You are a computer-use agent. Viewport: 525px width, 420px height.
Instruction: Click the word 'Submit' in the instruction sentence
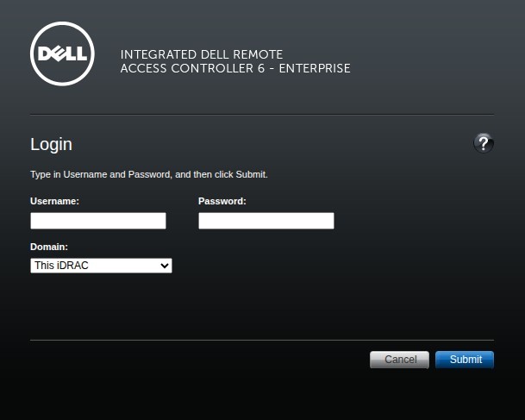point(251,174)
